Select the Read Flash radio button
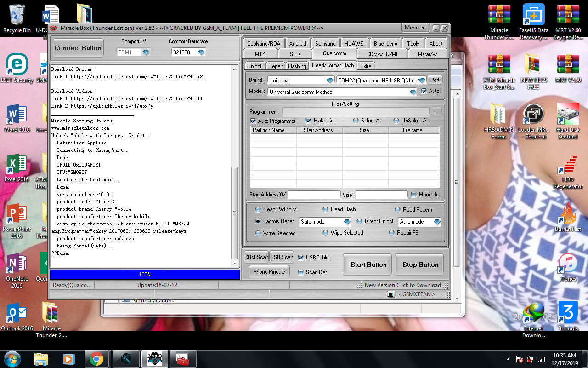 click(325, 209)
